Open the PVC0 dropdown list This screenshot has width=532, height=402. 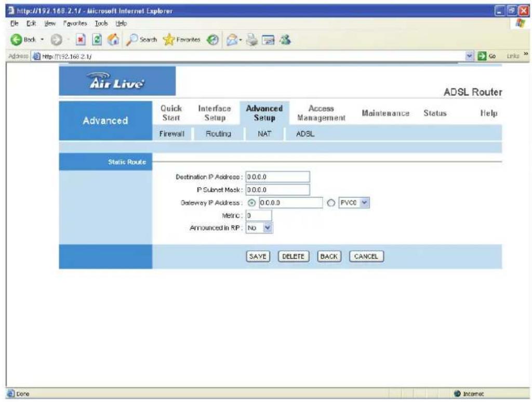point(354,203)
